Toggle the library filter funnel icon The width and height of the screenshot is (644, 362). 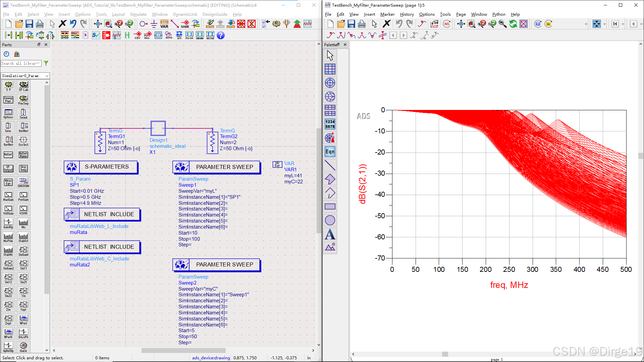coord(46,63)
